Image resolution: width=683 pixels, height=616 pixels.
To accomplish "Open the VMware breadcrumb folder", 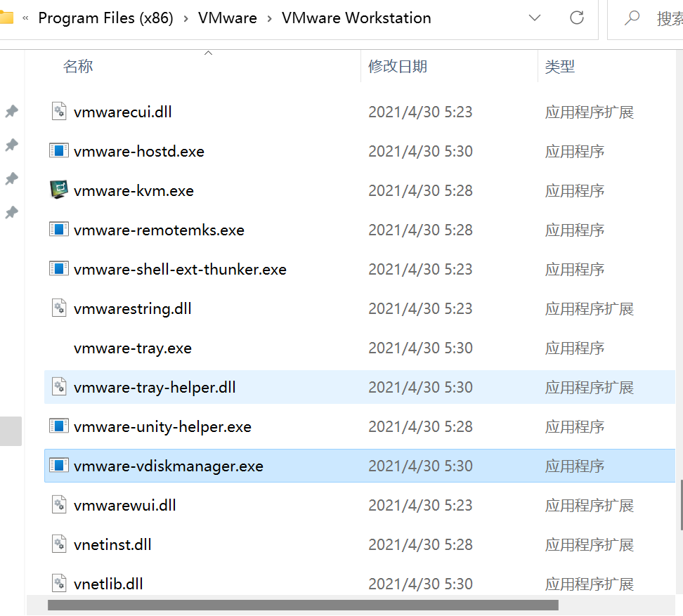I will click(227, 18).
